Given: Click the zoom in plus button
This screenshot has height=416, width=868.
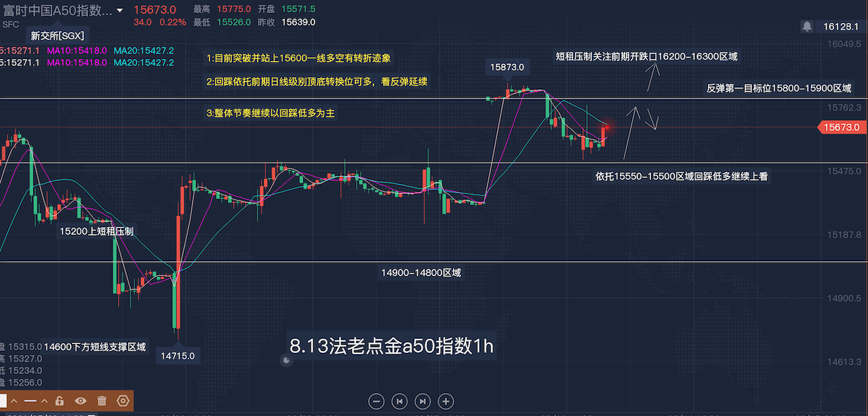Looking at the screenshot, I should 446,401.
